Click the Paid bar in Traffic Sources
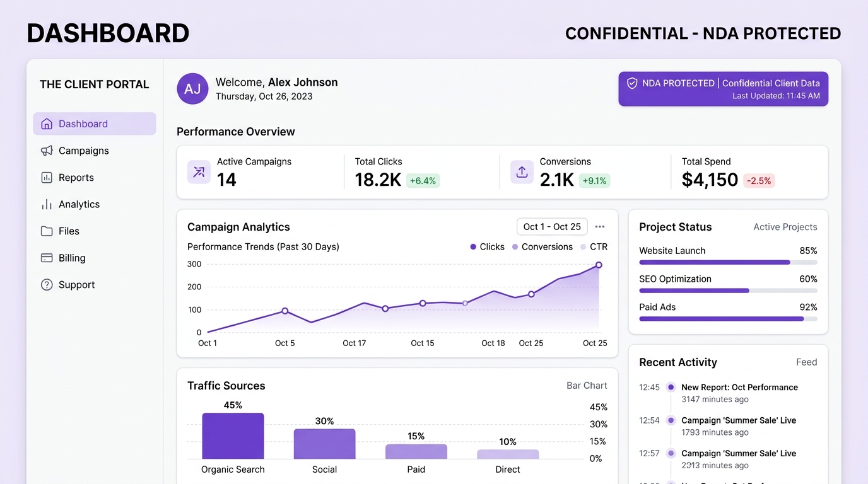 (x=416, y=451)
